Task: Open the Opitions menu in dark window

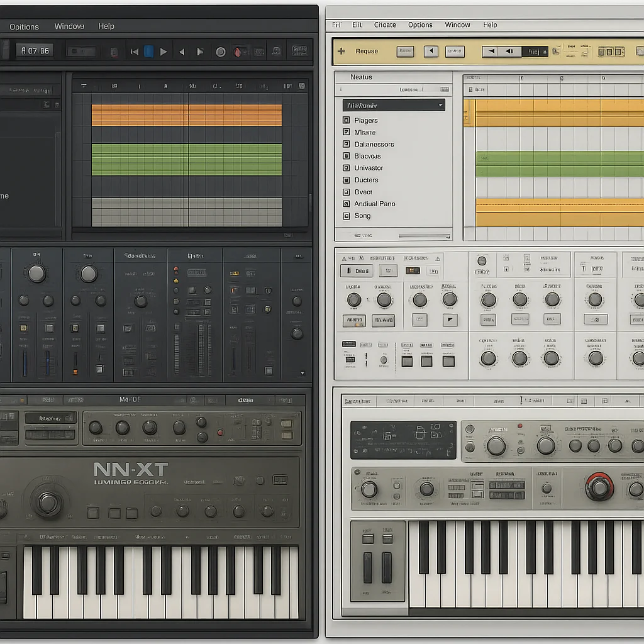Action: coord(24,26)
